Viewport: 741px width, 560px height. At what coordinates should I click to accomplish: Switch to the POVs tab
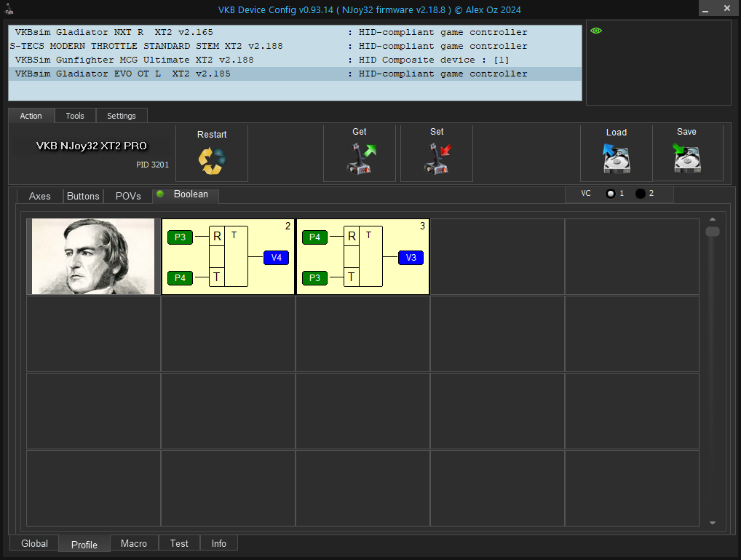click(x=128, y=197)
